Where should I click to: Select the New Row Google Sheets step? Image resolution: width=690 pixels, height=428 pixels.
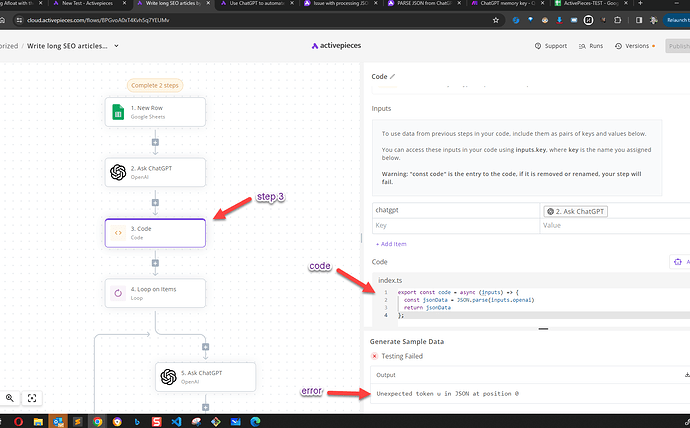(155, 112)
